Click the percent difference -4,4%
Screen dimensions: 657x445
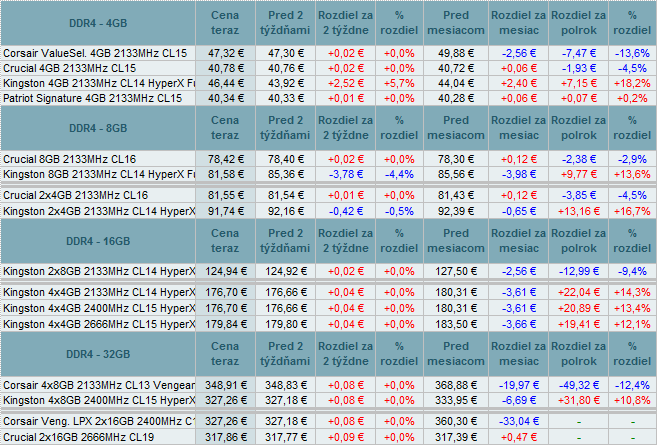pyautogui.click(x=399, y=174)
